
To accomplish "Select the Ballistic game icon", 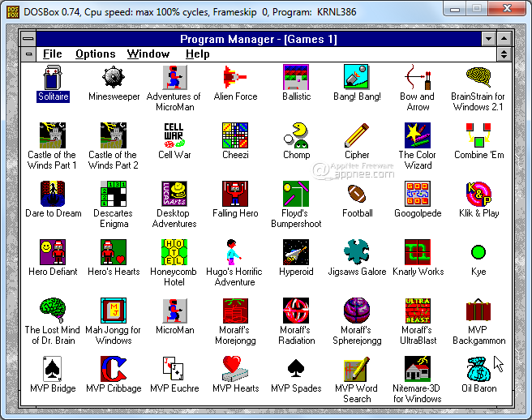I will click(296, 77).
